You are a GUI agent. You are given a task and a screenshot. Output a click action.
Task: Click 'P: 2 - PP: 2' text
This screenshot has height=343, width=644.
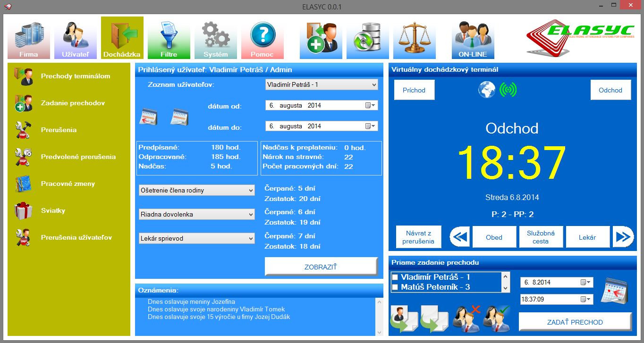(512, 214)
